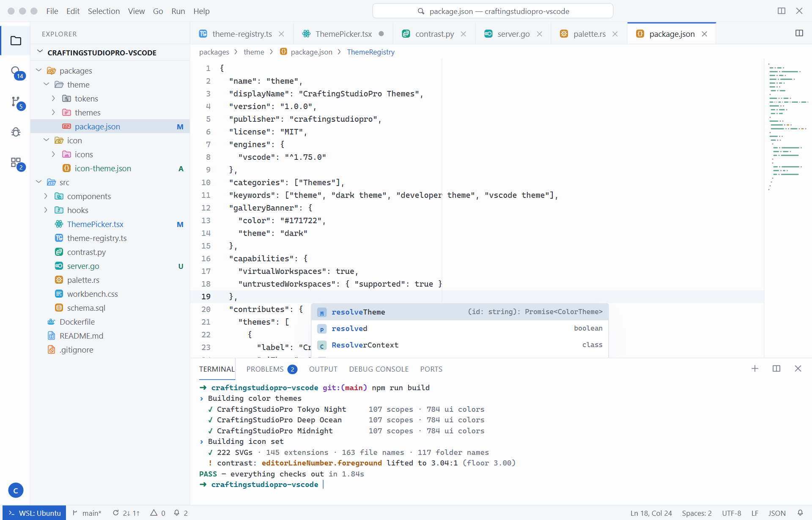812x520 pixels.
Task: Split the terminal panel
Action: point(776,369)
